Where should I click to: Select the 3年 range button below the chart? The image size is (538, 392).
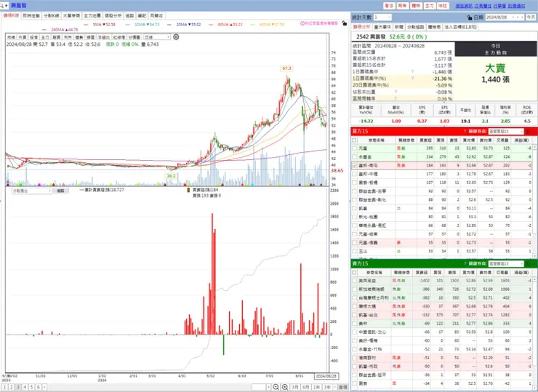tap(327, 387)
